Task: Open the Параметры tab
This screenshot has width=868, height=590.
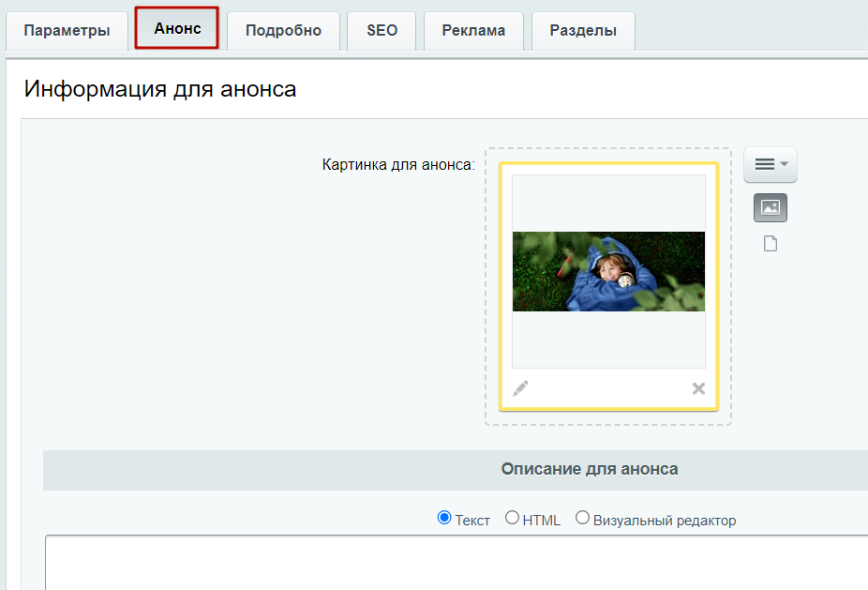Action: pyautogui.click(x=67, y=30)
